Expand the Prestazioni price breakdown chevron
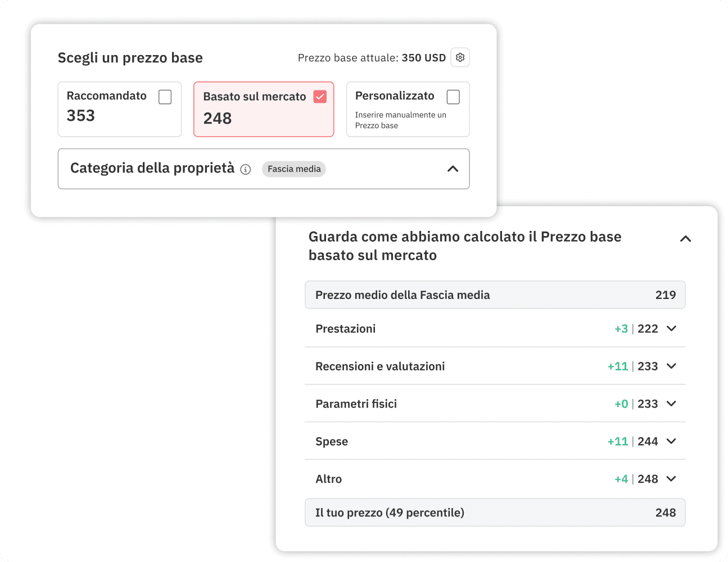Screen dimensions: 728x562 coord(671,328)
